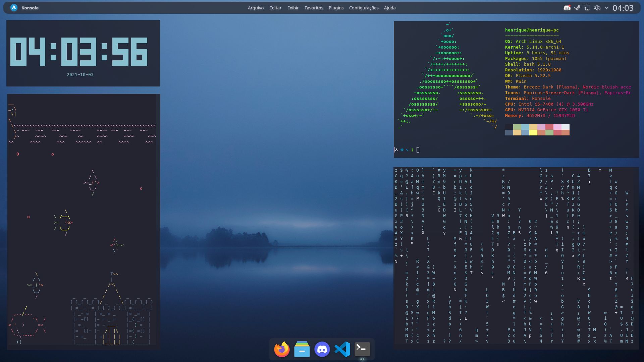The height and width of the screenshot is (362, 644).
Task: Open the Favoritos menu
Action: click(x=314, y=8)
